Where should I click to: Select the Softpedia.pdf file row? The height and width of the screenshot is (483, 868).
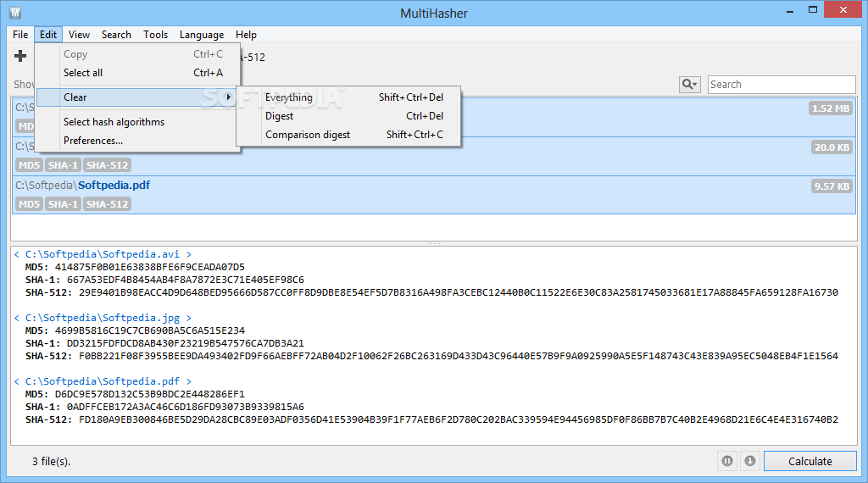434,195
